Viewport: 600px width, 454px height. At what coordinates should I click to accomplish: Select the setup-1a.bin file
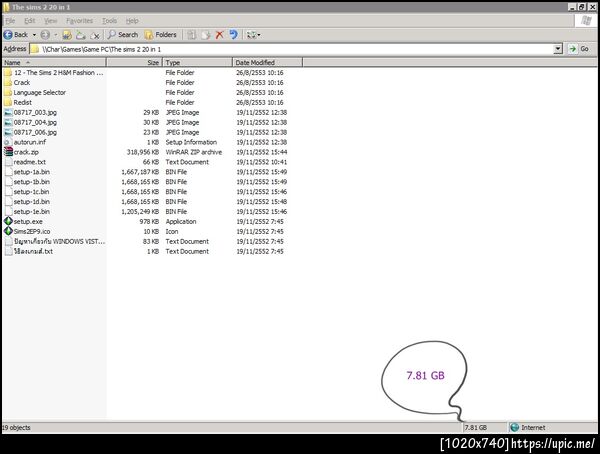[27, 172]
